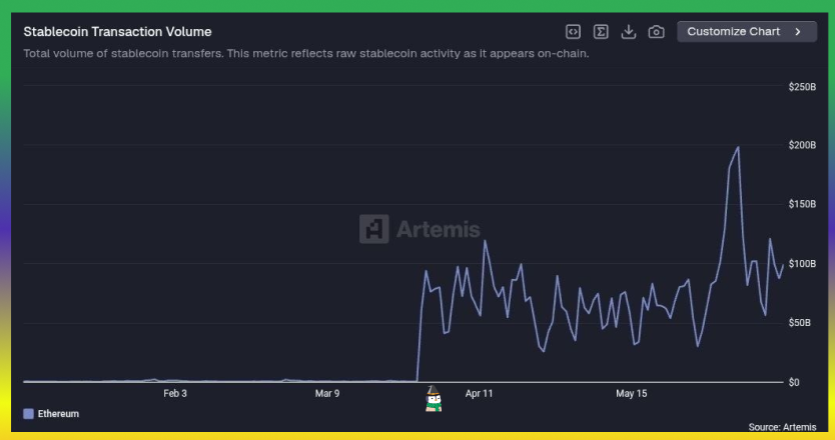The image size is (835, 440).
Task: Toggle the Ethereum legend color swatch
Action: [29, 413]
